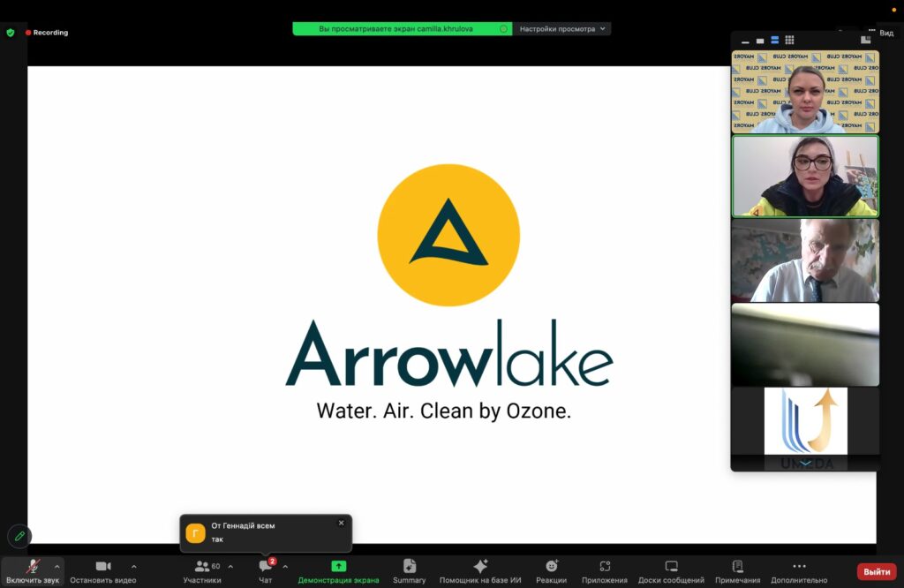Open the Участники participants panel

202,571
